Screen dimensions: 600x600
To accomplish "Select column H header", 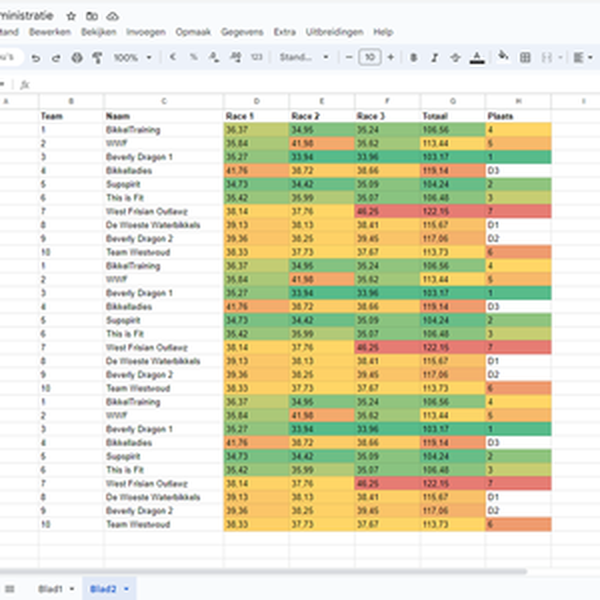I will [x=518, y=101].
